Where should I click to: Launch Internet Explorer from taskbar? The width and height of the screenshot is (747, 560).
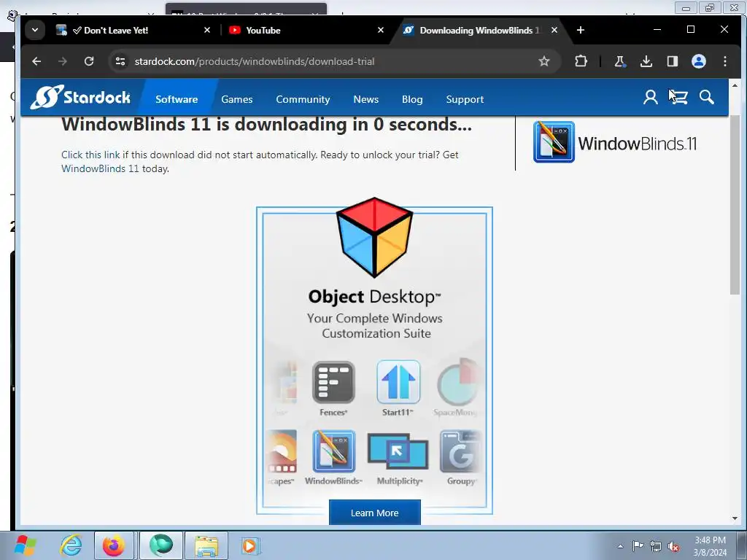(71, 545)
